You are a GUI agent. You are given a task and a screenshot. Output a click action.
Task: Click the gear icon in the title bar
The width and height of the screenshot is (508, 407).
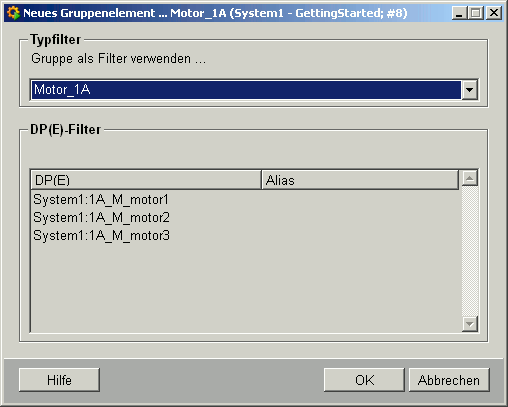(13, 13)
